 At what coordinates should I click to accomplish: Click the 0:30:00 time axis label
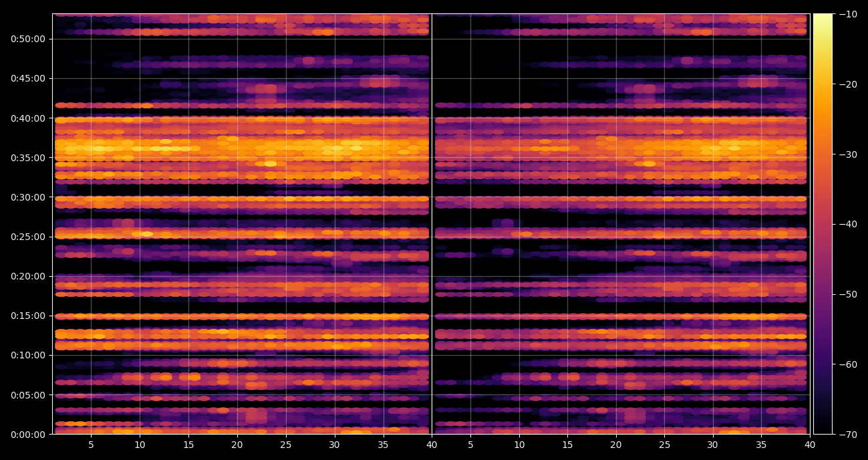(27, 197)
